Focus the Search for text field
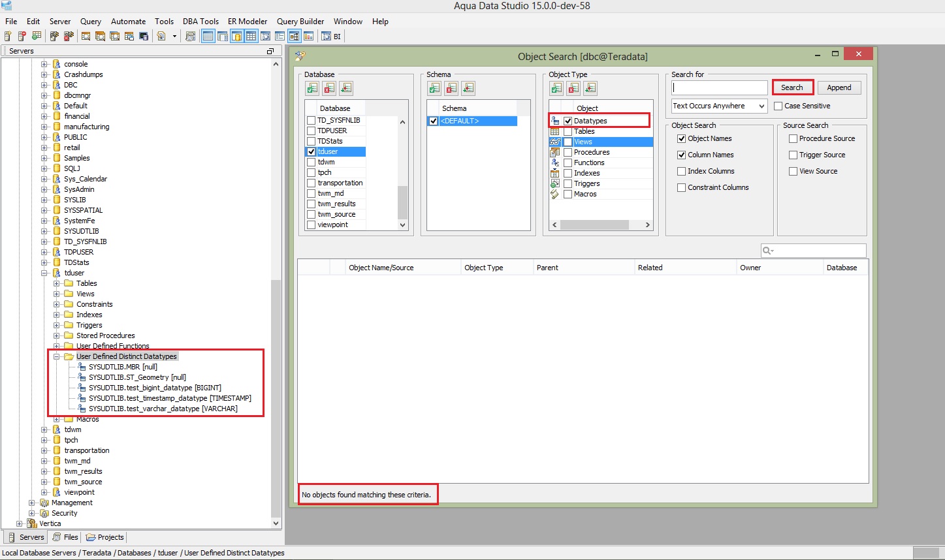 coord(720,87)
